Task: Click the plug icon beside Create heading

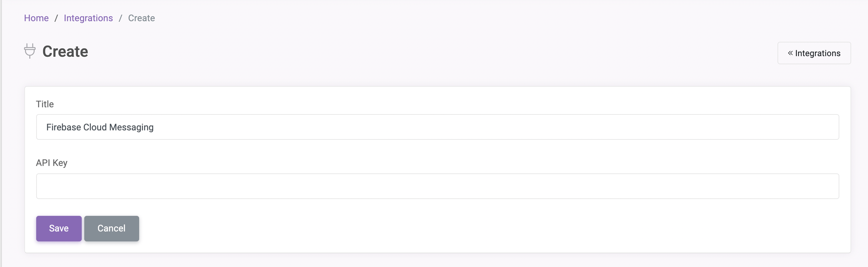Action: [x=30, y=51]
